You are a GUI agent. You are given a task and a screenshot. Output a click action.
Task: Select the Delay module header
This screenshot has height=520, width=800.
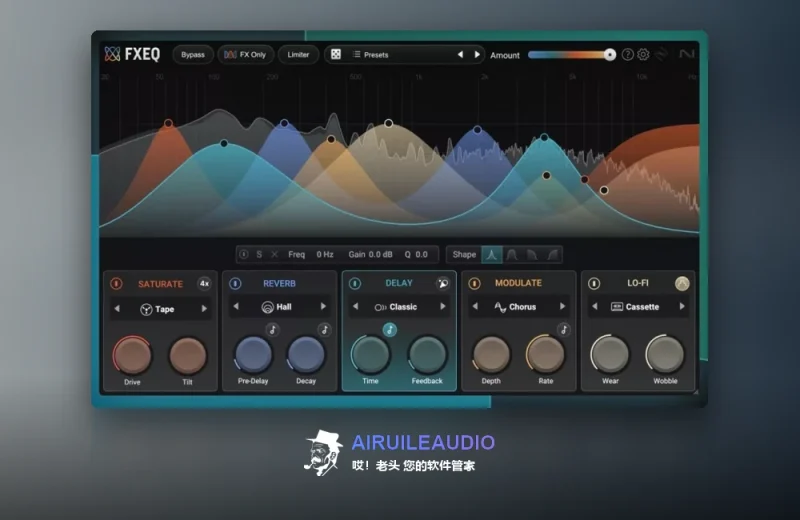pos(399,283)
